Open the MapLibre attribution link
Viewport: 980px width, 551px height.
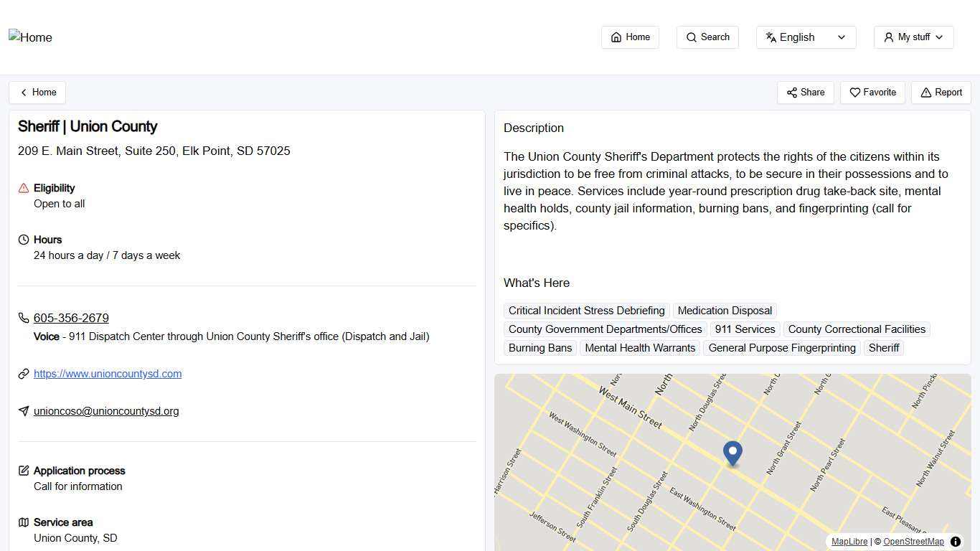849,542
